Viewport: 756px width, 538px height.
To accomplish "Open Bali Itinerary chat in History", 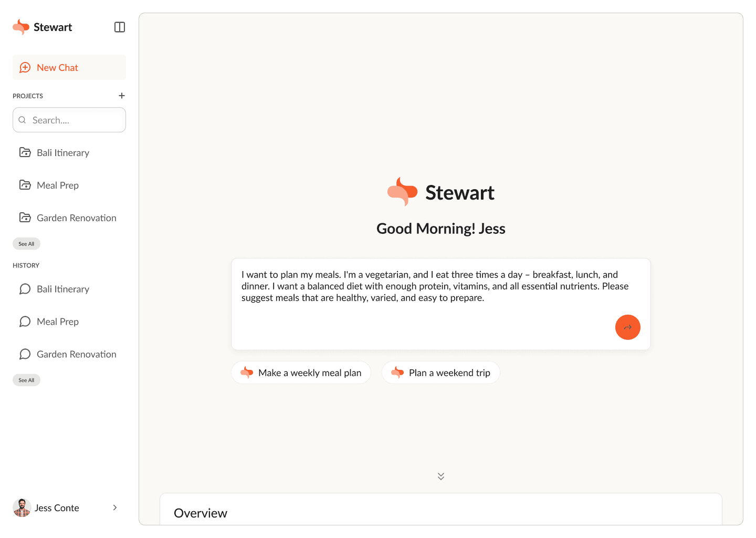I will [x=69, y=289].
